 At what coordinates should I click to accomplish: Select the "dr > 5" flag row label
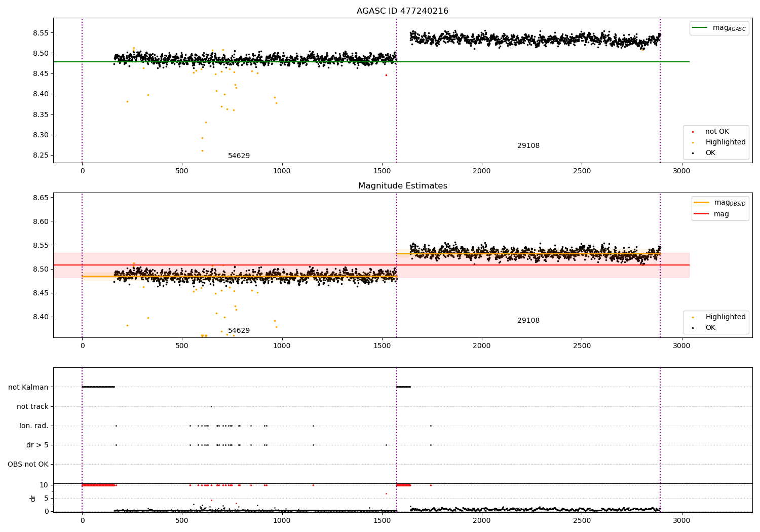pos(37,445)
